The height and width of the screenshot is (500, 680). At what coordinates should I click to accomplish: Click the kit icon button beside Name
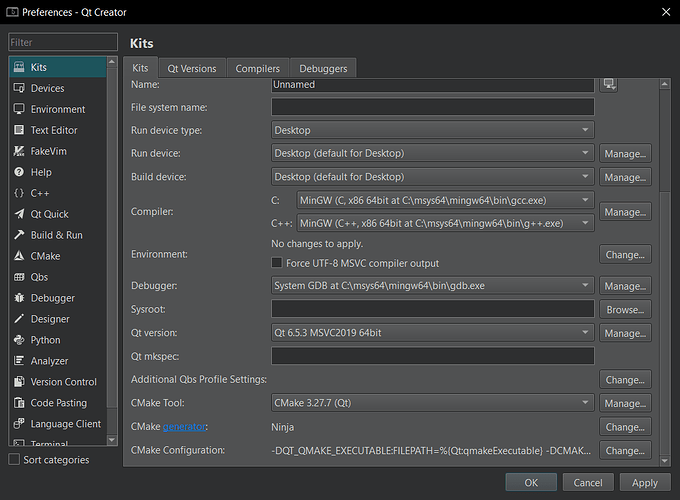pyautogui.click(x=608, y=84)
